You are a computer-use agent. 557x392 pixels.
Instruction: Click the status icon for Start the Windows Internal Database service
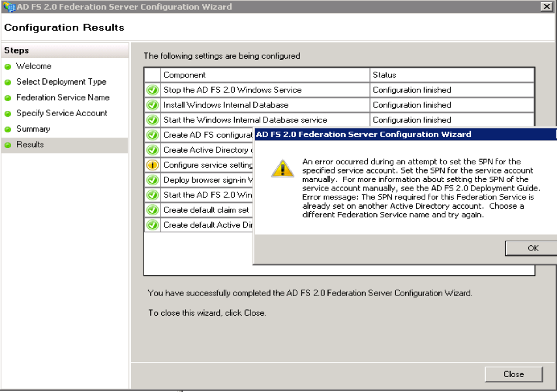coord(153,120)
